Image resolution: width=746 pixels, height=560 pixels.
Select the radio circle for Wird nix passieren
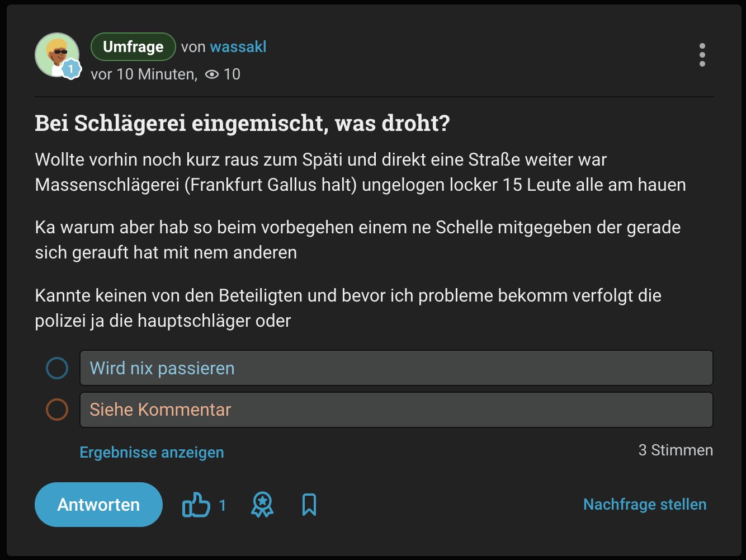coord(57,368)
